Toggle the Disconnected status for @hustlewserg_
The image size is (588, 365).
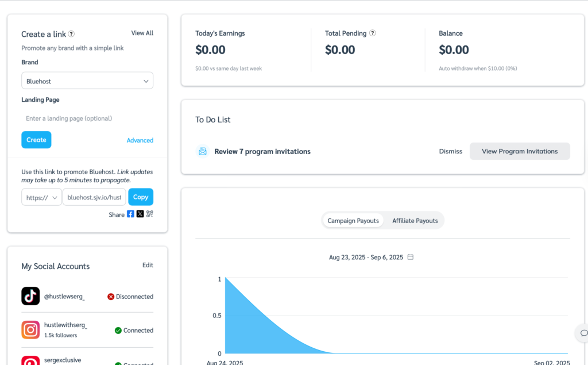click(130, 297)
